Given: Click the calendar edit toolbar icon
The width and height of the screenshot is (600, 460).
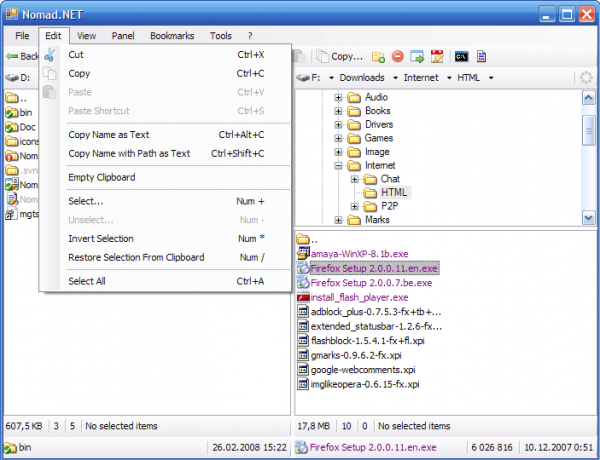Looking at the screenshot, I should (437, 57).
